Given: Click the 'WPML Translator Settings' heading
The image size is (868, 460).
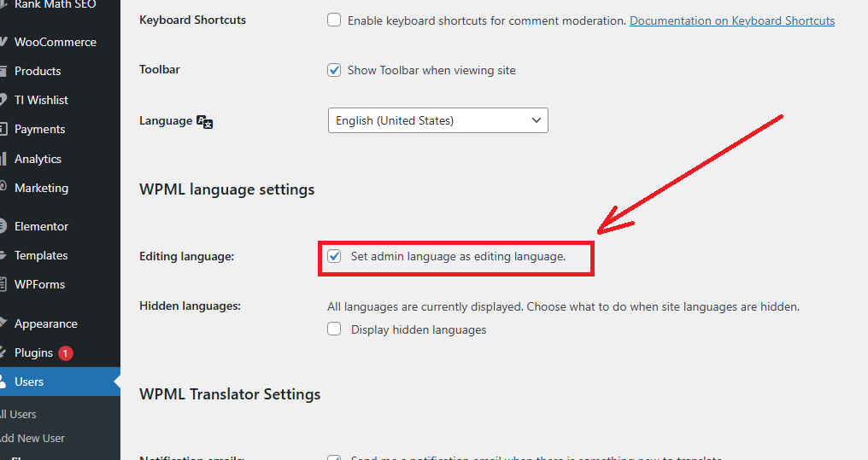Looking at the screenshot, I should point(230,394).
